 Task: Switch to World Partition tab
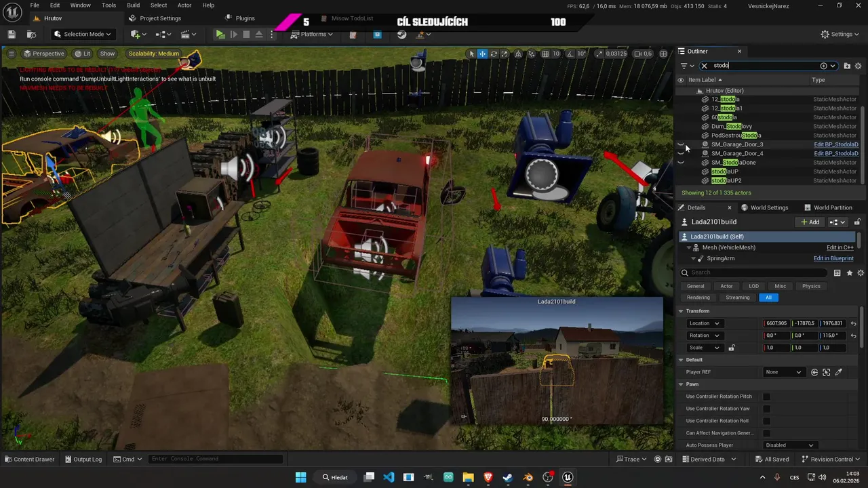pyautogui.click(x=827, y=207)
